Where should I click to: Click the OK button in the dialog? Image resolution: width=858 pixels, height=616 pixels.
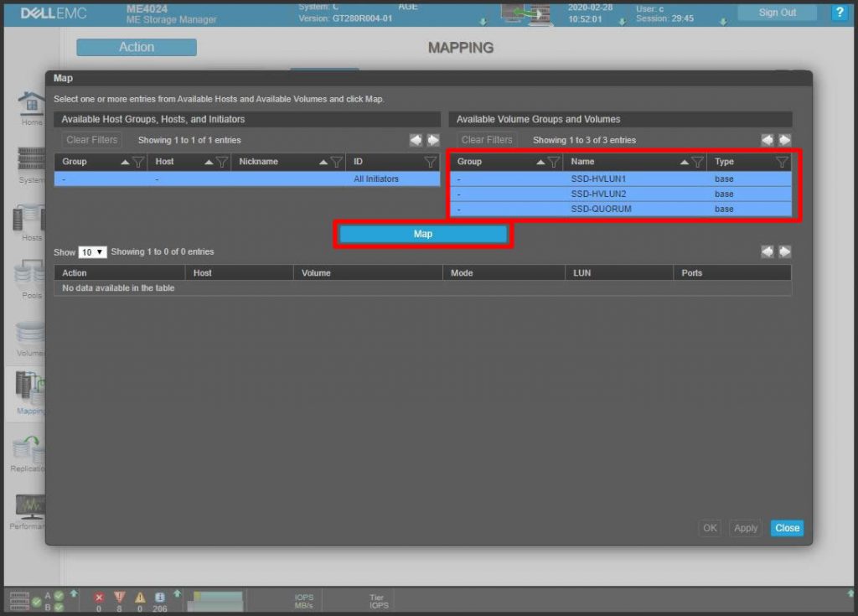click(x=710, y=528)
